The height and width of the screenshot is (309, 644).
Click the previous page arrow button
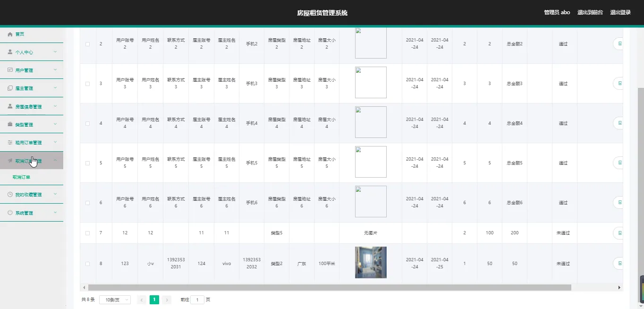(142, 300)
